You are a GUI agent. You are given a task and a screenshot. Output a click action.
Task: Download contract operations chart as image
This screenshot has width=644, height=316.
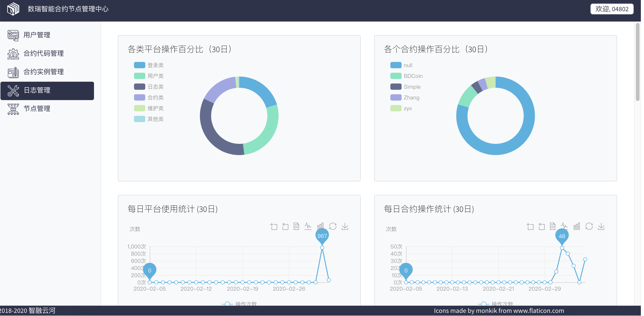(x=601, y=226)
